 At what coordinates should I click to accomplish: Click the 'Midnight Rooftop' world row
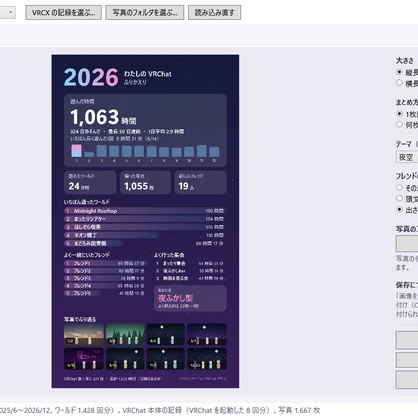point(145,211)
